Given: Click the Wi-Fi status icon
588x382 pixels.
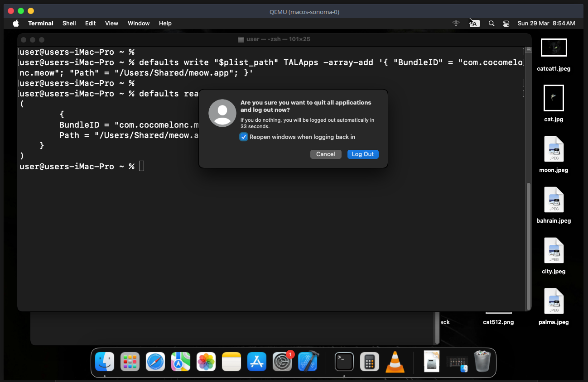Looking at the screenshot, I should pos(456,24).
